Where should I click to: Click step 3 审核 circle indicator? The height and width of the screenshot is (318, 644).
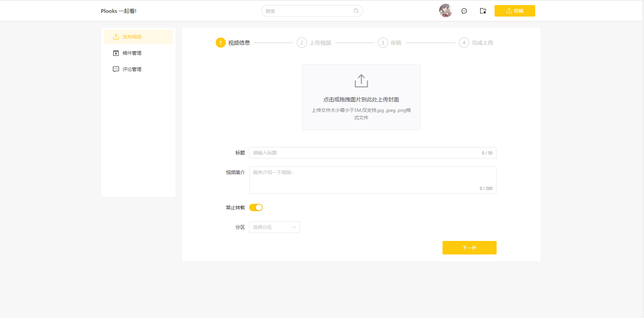point(382,43)
